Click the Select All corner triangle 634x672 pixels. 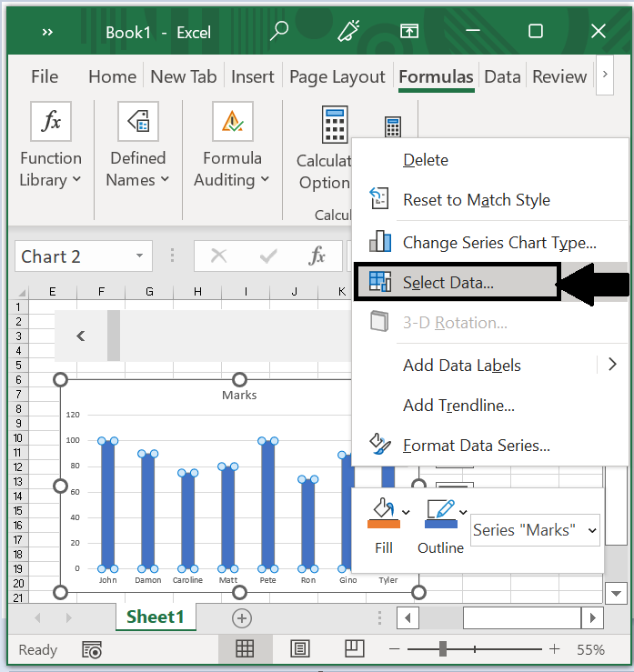tap(22, 293)
